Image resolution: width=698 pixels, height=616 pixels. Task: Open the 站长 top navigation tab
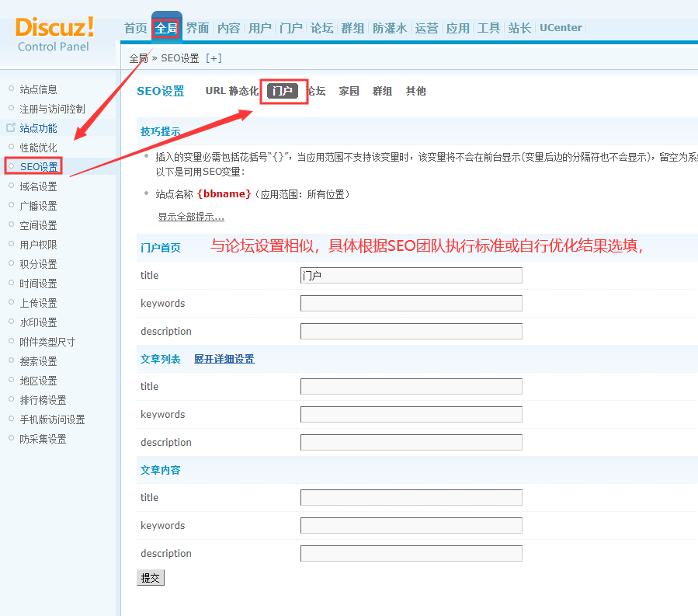click(520, 28)
